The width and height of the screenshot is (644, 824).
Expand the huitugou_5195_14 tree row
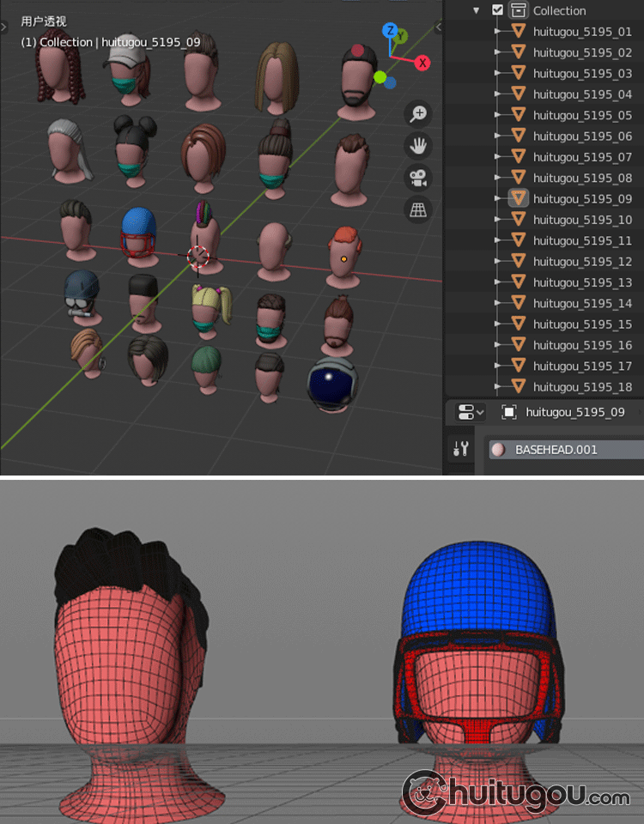point(497,303)
